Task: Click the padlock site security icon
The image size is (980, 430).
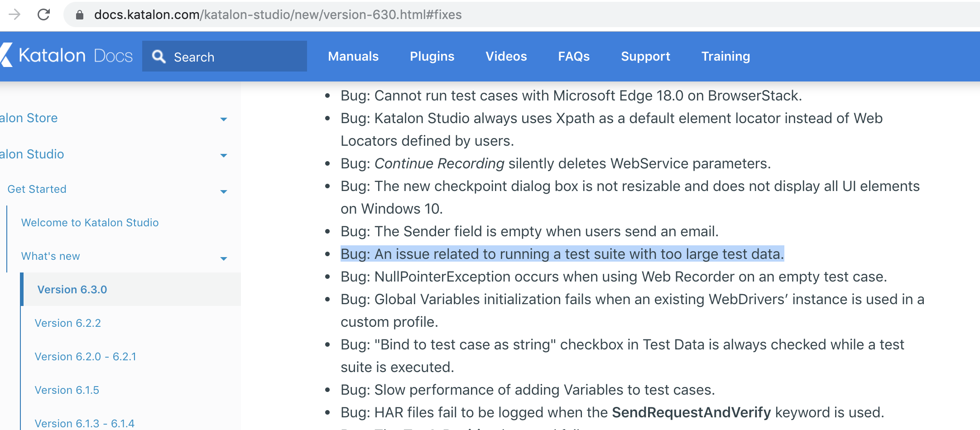Action: point(80,15)
